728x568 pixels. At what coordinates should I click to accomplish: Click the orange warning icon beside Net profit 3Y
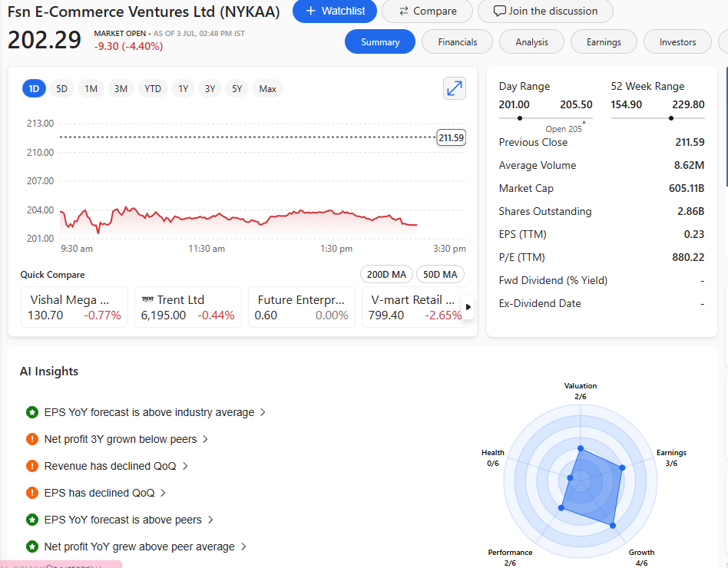click(32, 439)
